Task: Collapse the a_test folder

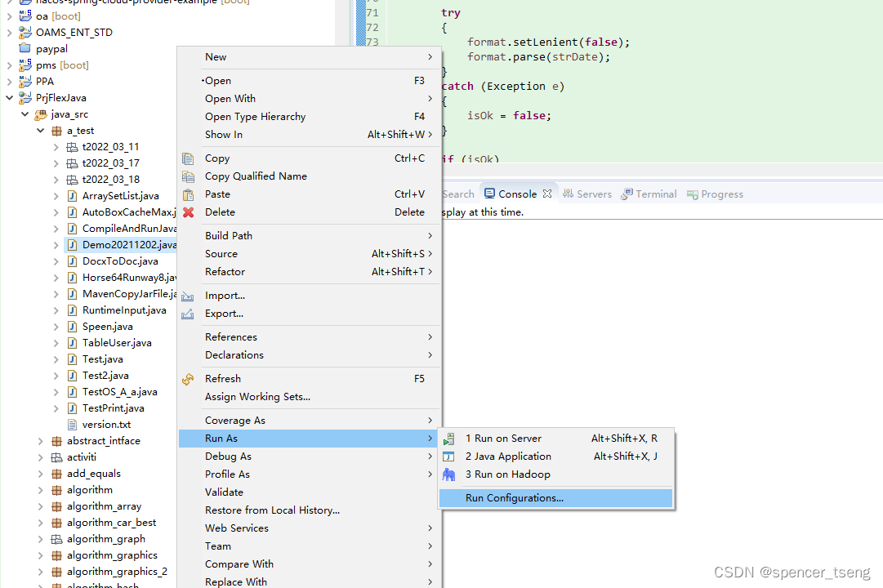Action: point(40,130)
